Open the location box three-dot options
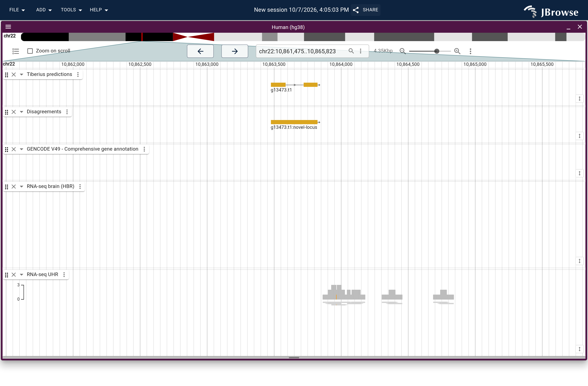This screenshot has width=588, height=386. pos(361,51)
